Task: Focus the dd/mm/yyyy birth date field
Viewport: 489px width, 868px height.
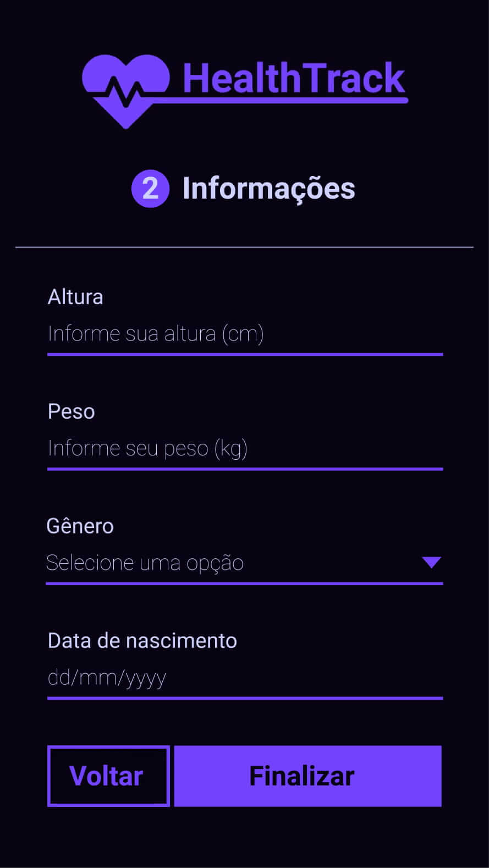Action: coord(244,678)
